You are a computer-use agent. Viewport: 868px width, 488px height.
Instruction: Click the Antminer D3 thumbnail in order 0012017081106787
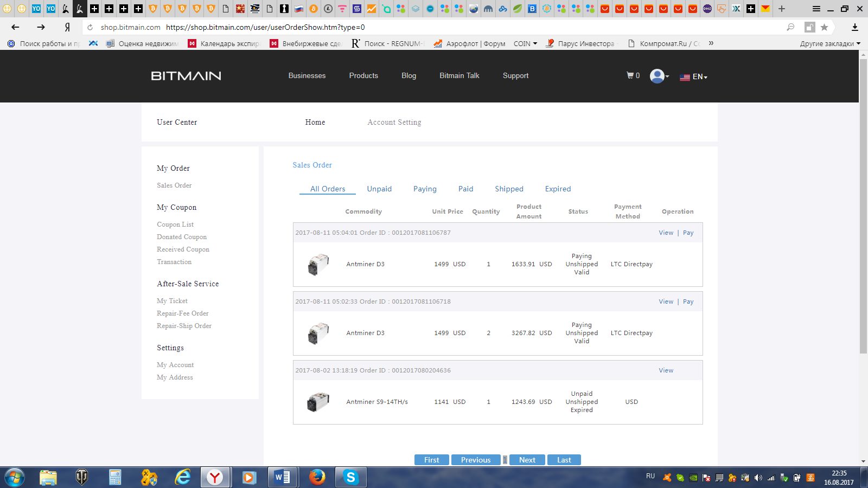coord(318,265)
